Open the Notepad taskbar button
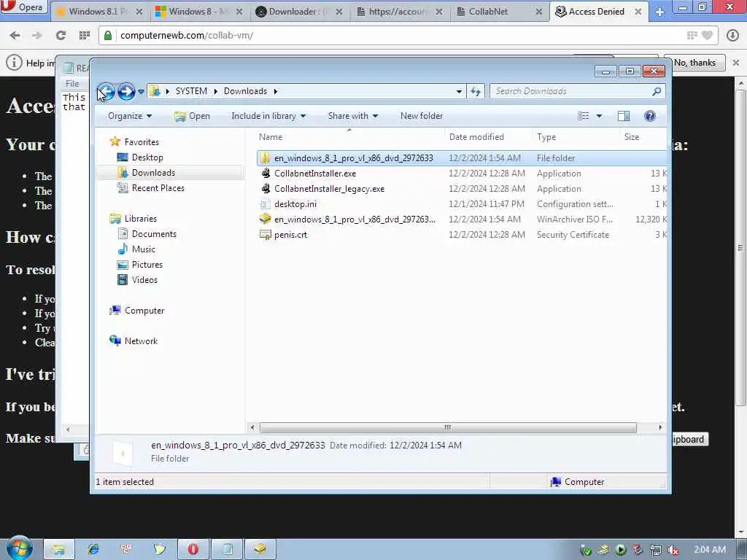Image resolution: width=747 pixels, height=560 pixels. (226, 549)
